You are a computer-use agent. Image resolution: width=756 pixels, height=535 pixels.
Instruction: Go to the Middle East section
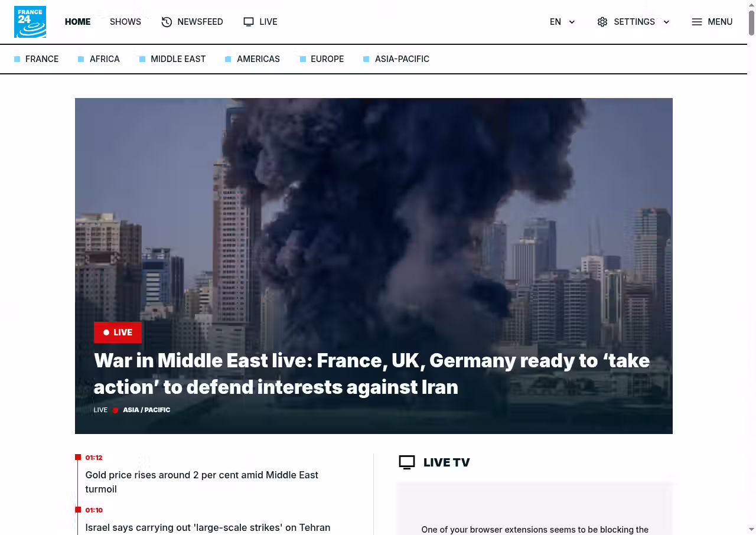pyautogui.click(x=178, y=59)
